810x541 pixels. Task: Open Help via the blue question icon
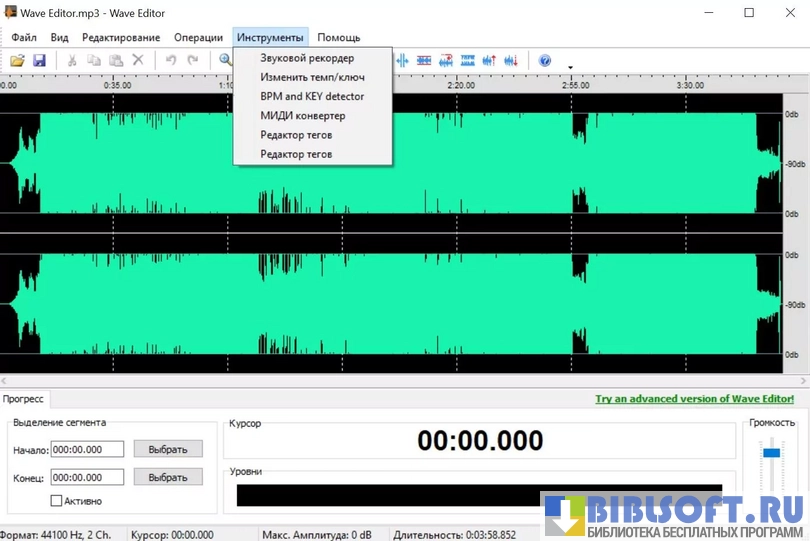pyautogui.click(x=545, y=60)
